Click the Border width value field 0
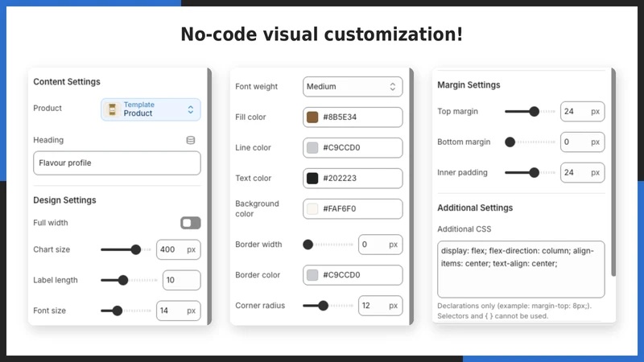 (380, 245)
